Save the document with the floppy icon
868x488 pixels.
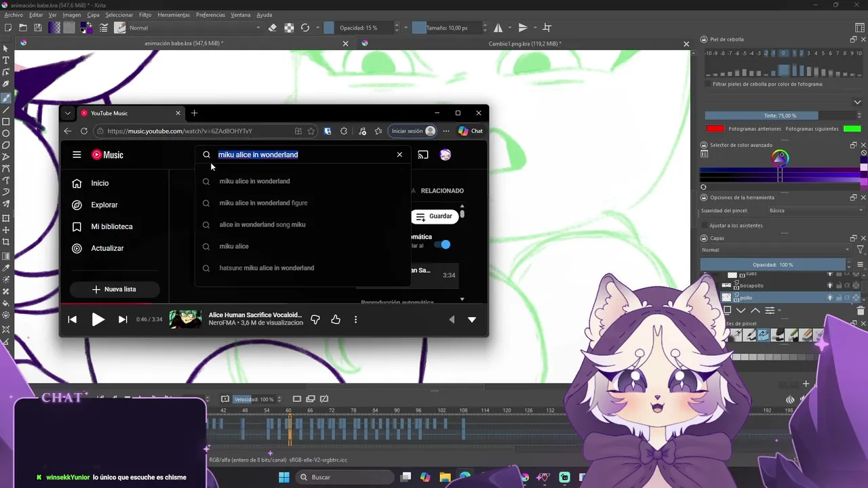click(x=38, y=28)
